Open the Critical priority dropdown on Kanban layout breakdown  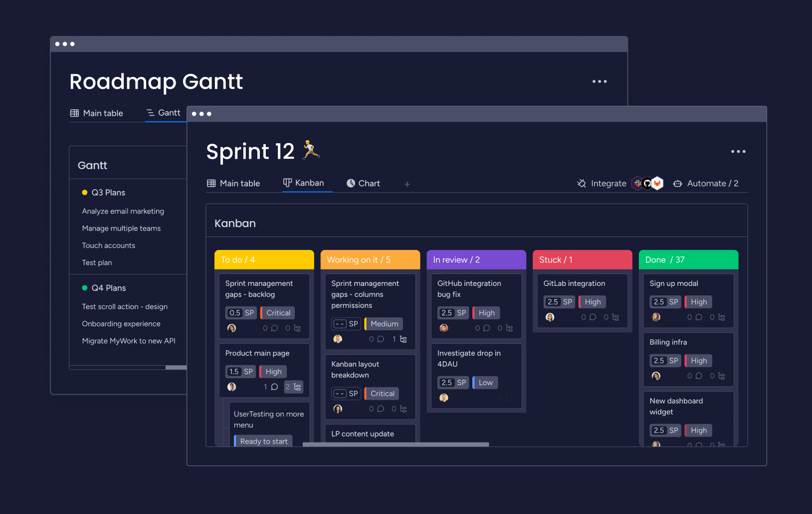381,393
